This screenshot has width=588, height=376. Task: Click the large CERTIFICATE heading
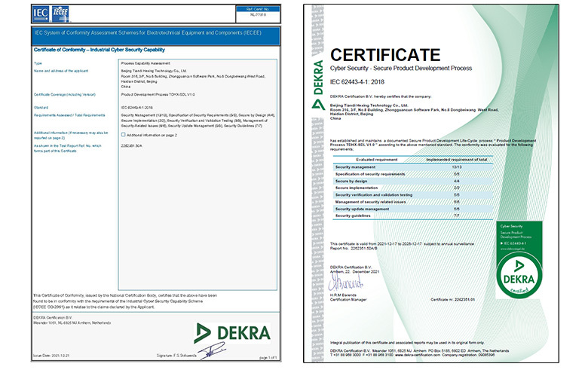pyautogui.click(x=385, y=55)
